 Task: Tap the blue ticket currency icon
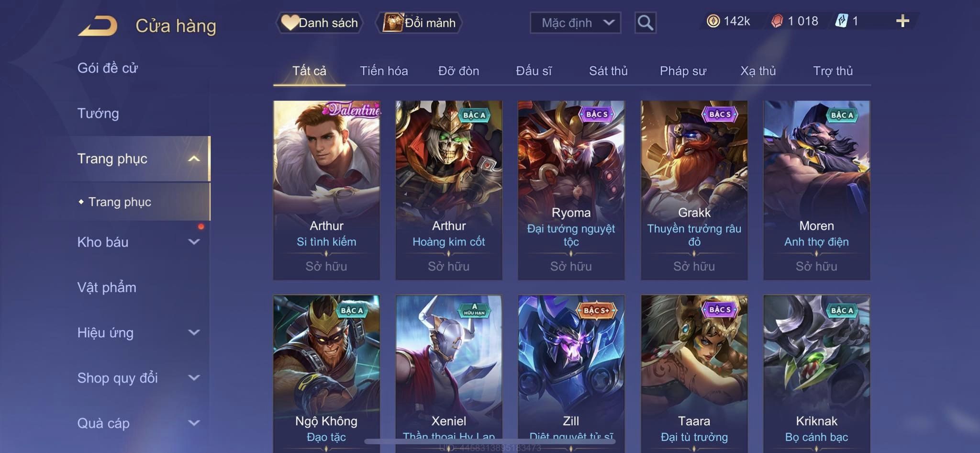842,21
